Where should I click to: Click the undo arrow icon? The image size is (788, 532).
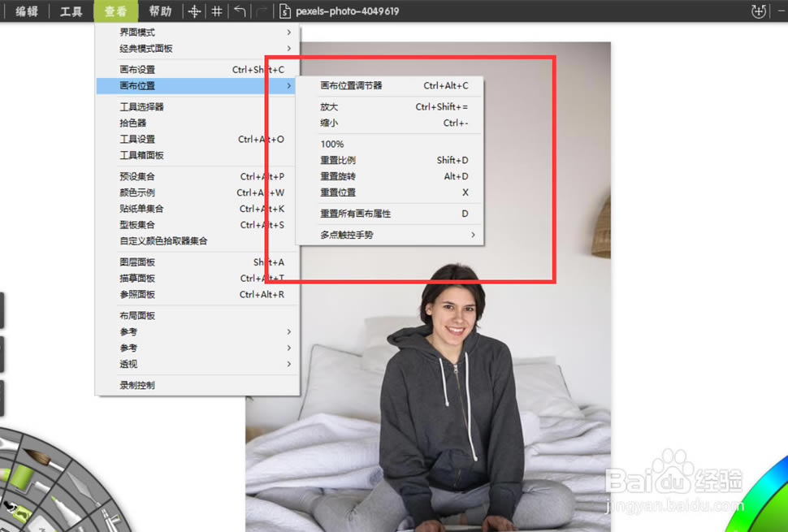[240, 11]
